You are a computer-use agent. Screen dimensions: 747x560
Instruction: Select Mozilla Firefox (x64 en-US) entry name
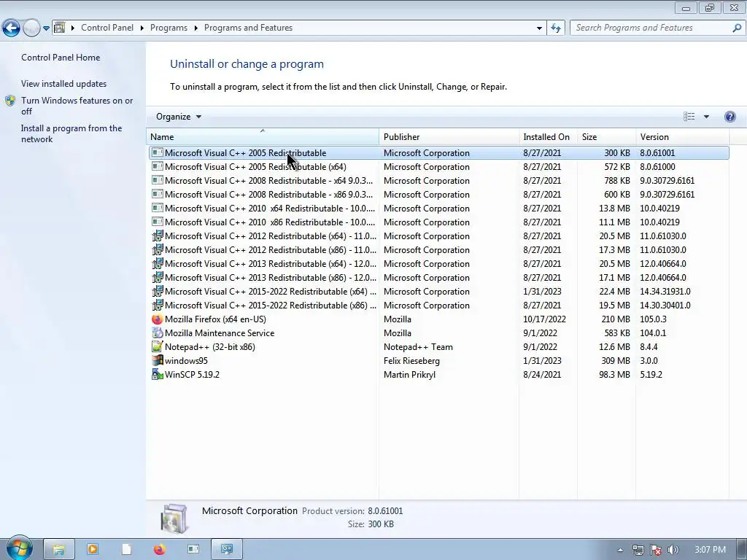tap(215, 319)
